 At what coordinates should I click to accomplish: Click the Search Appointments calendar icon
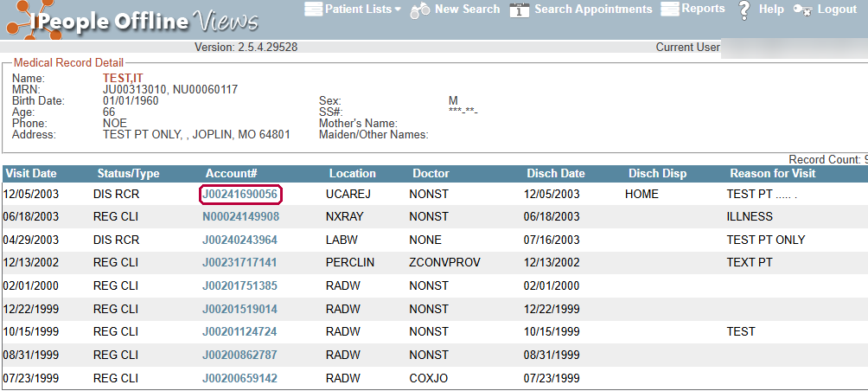[x=520, y=10]
